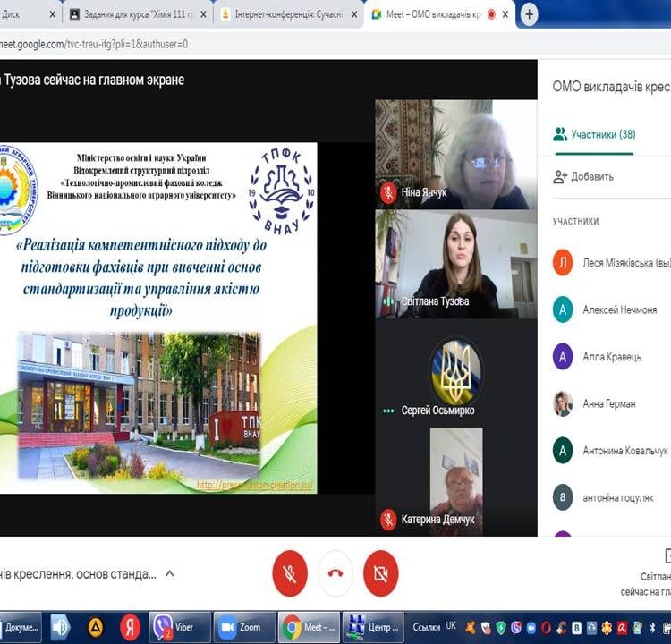This screenshot has width=671, height=644.
Task: Click the muted mic icon by Катерина Демчук
Action: coord(388,520)
